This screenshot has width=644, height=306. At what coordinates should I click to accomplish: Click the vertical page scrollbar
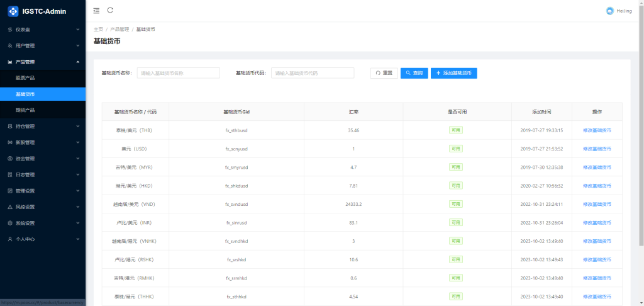pyautogui.click(x=641, y=126)
